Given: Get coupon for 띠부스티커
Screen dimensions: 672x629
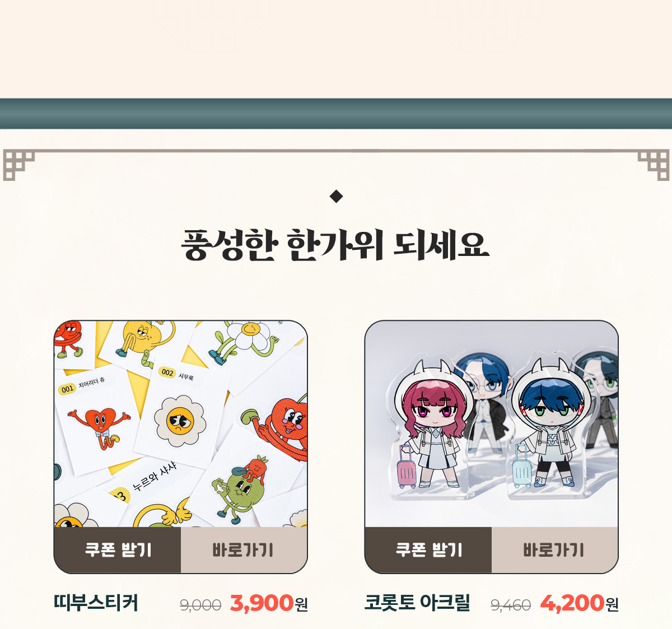Looking at the screenshot, I should (x=118, y=550).
